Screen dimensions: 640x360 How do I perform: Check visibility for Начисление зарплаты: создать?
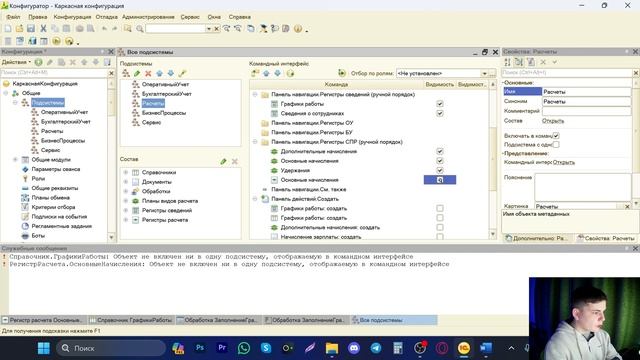(x=440, y=237)
